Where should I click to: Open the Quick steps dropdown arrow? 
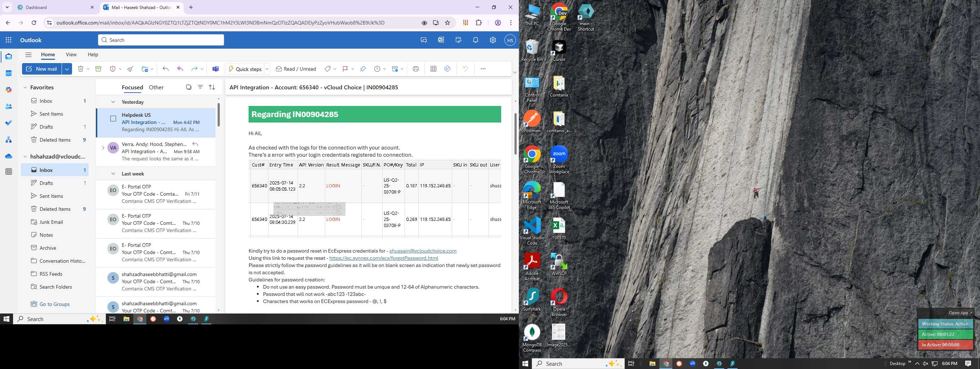pos(267,69)
